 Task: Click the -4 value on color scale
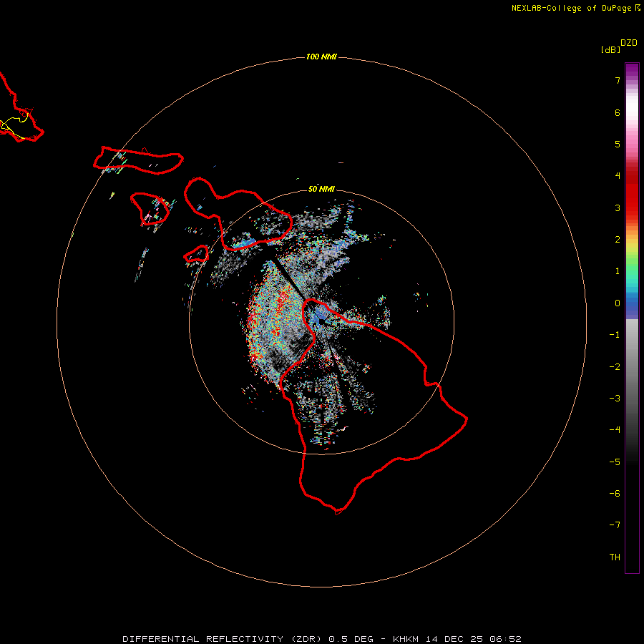pyautogui.click(x=615, y=429)
